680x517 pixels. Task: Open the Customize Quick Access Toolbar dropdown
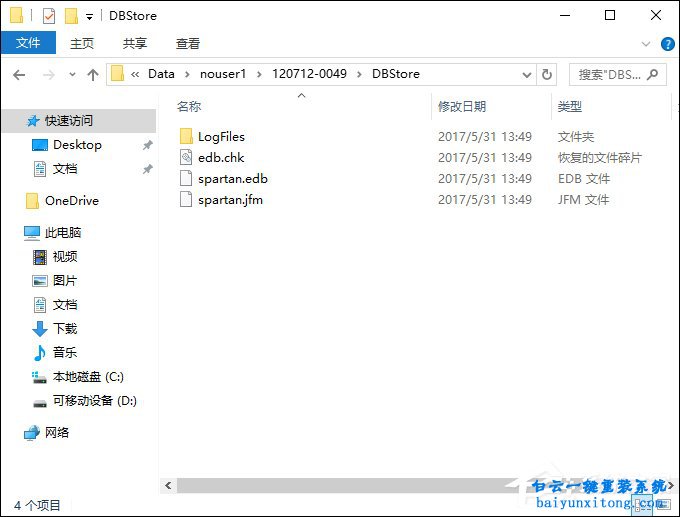tap(89, 17)
